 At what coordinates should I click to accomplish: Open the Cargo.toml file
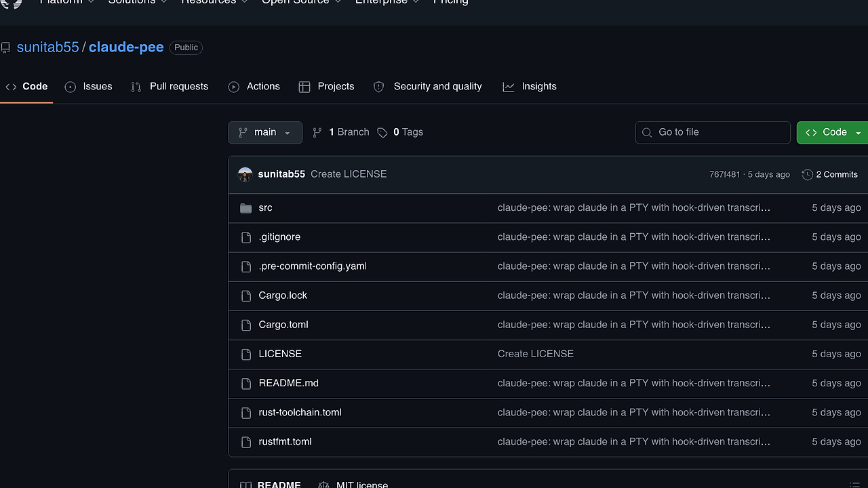[283, 325]
